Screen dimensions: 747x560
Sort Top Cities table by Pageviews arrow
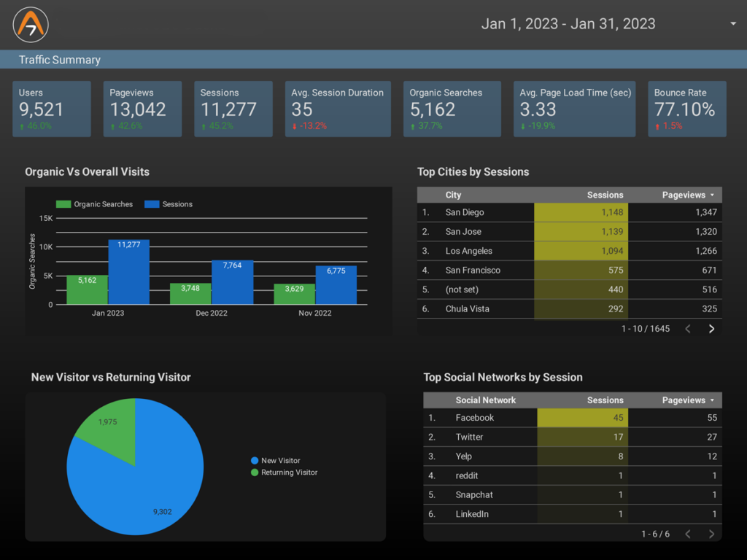point(713,195)
